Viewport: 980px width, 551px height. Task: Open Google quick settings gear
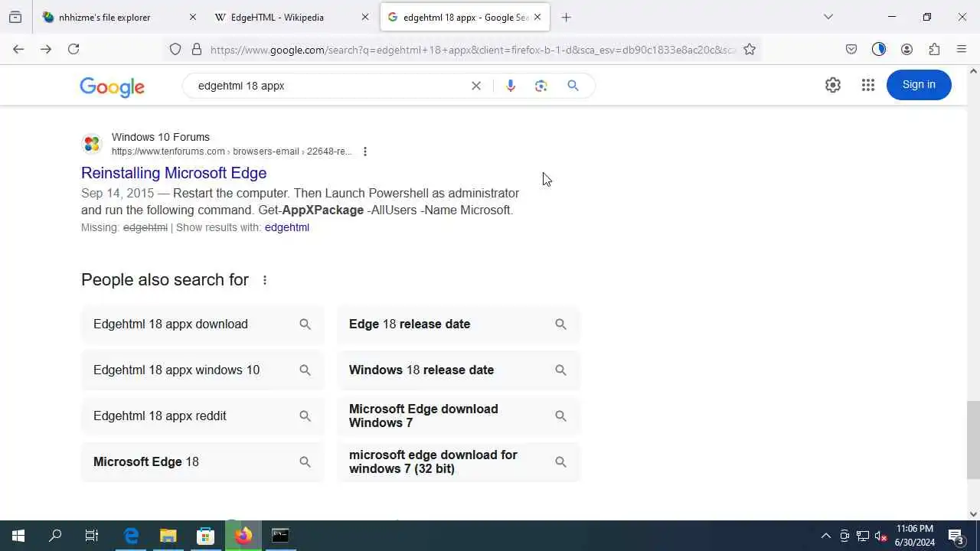click(x=833, y=85)
